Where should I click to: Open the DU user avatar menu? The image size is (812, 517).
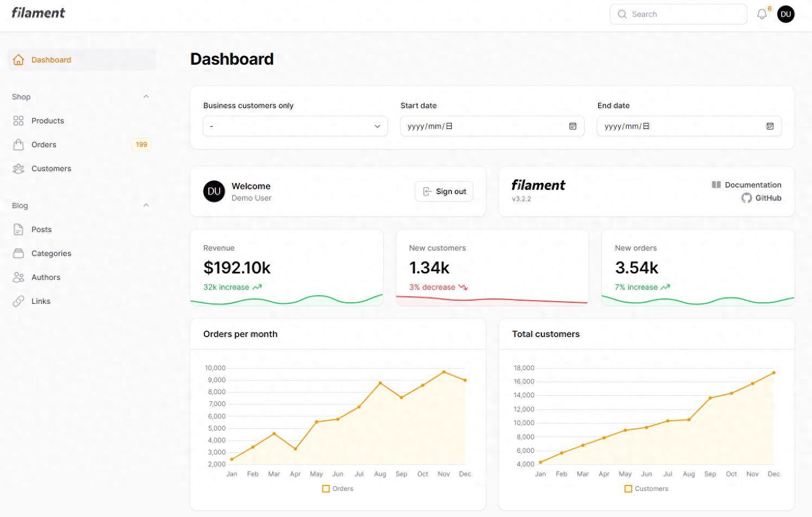pos(786,14)
